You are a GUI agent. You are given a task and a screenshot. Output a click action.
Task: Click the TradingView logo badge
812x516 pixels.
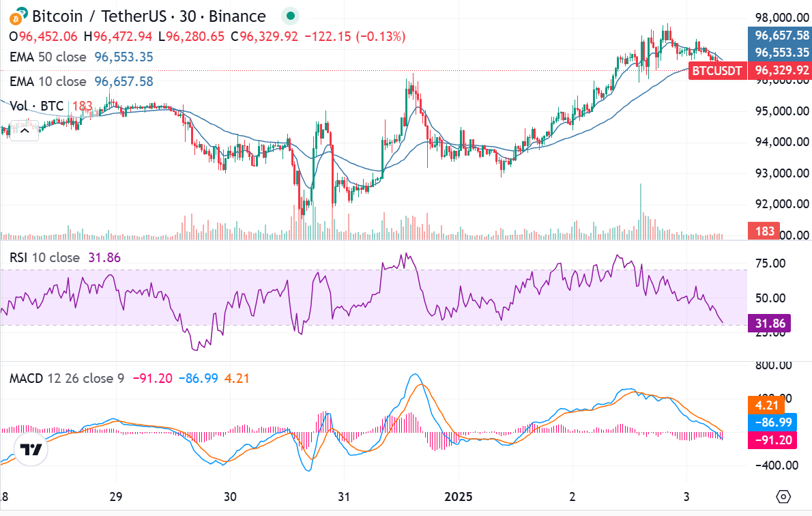[x=31, y=449]
